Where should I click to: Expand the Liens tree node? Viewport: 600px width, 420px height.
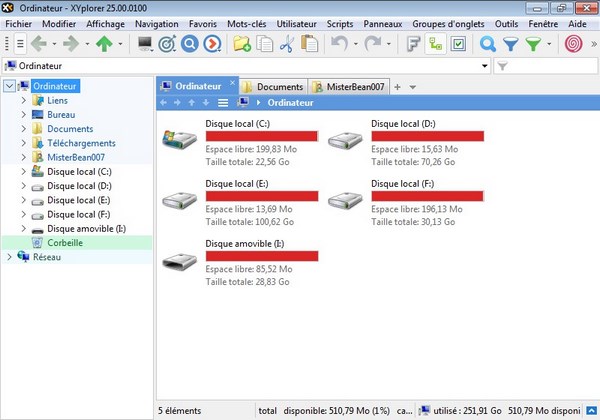coord(24,100)
